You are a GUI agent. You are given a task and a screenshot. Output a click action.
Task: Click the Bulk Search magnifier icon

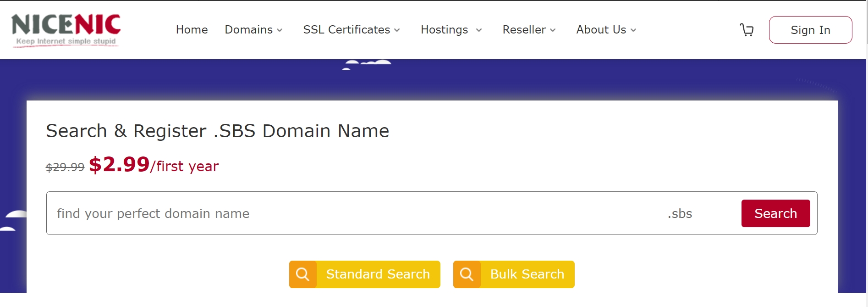[467, 274]
